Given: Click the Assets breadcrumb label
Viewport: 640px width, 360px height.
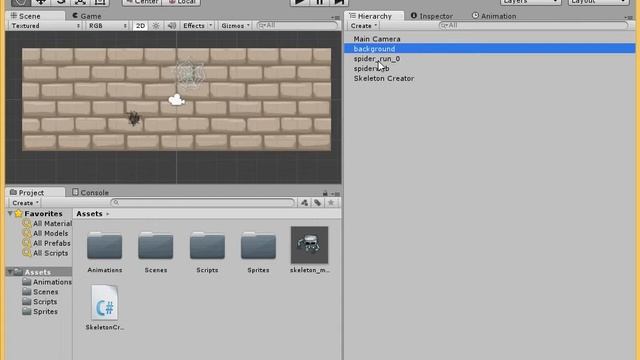Looking at the screenshot, I should (89, 213).
